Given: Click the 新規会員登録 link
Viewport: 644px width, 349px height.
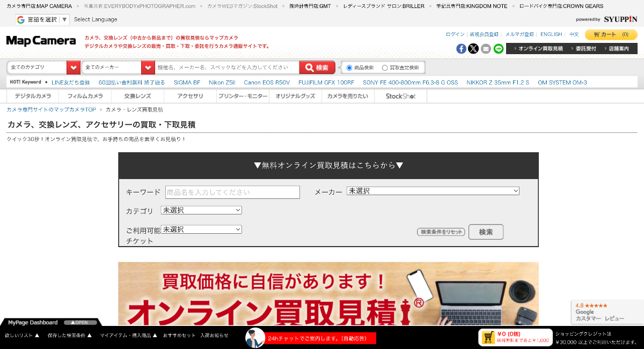Looking at the screenshot, I should pos(484,34).
